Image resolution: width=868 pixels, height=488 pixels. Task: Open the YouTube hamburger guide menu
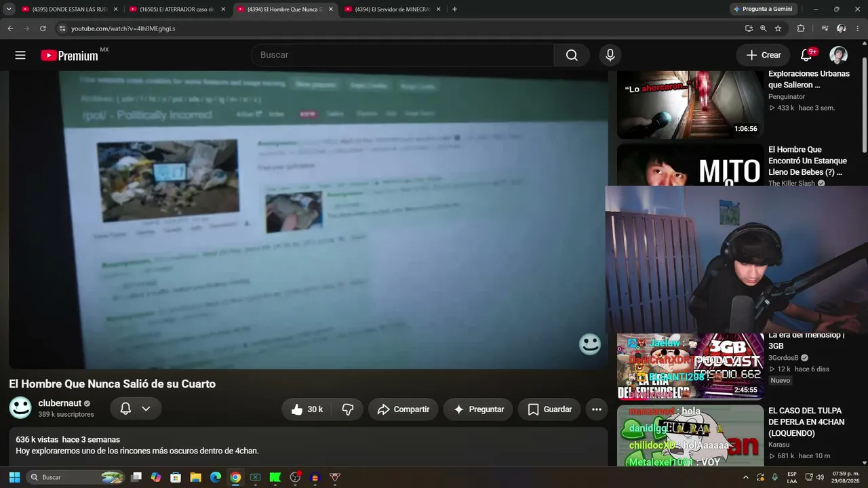click(x=20, y=55)
